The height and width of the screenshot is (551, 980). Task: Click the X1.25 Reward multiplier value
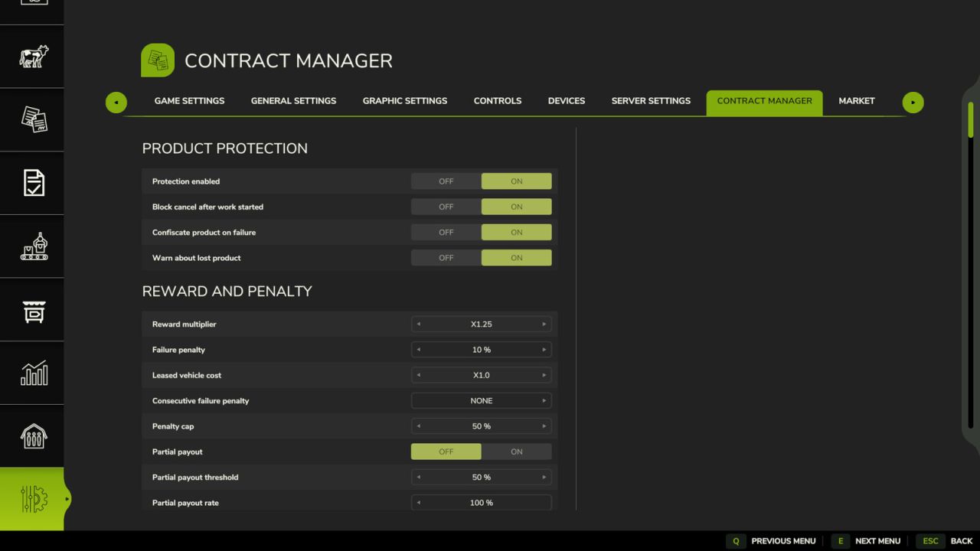482,324
